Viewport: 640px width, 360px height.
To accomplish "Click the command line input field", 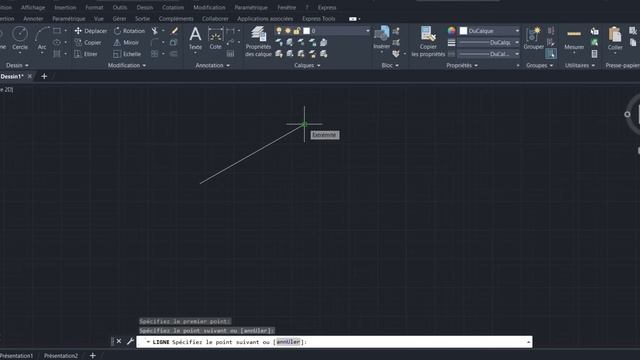I will pos(334,342).
